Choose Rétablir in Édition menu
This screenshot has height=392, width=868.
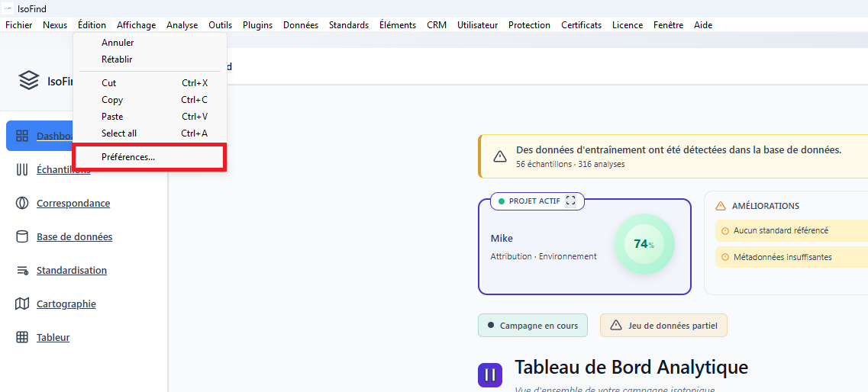150,59
